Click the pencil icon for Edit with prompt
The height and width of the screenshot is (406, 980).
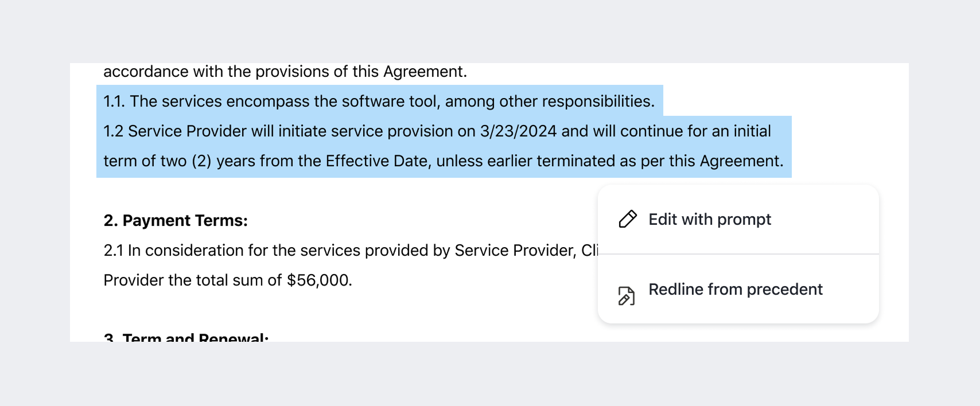[628, 219]
